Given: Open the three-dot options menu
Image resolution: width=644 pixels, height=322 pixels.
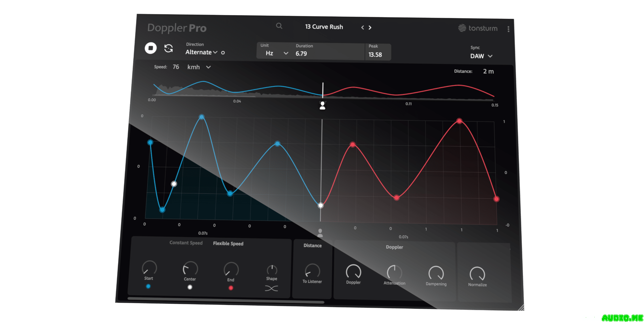Looking at the screenshot, I should 508,29.
